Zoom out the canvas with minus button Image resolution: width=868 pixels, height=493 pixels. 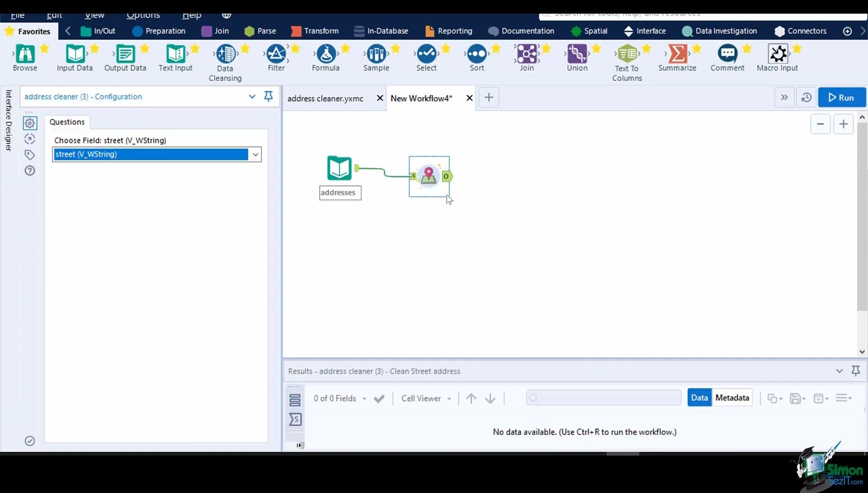click(x=821, y=124)
